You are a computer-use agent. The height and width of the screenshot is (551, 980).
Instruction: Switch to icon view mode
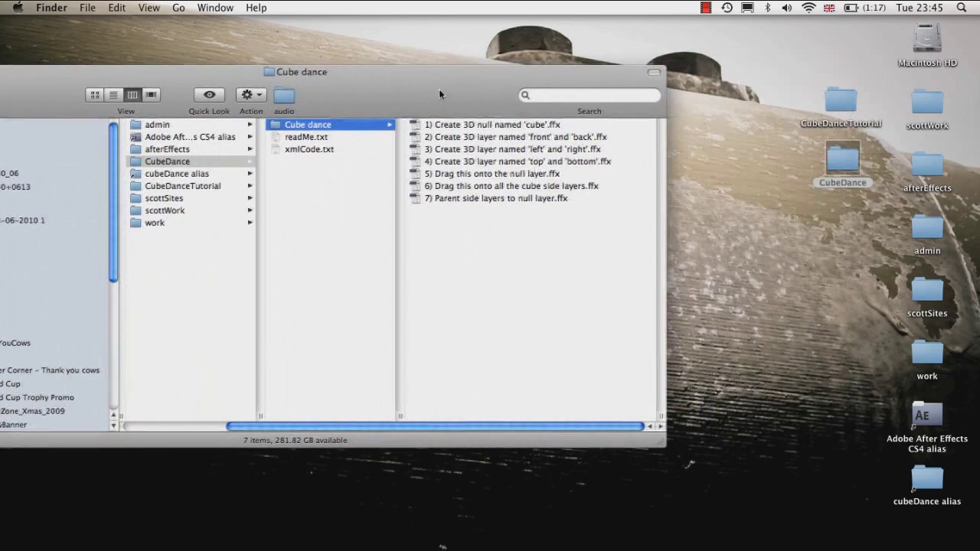[95, 95]
